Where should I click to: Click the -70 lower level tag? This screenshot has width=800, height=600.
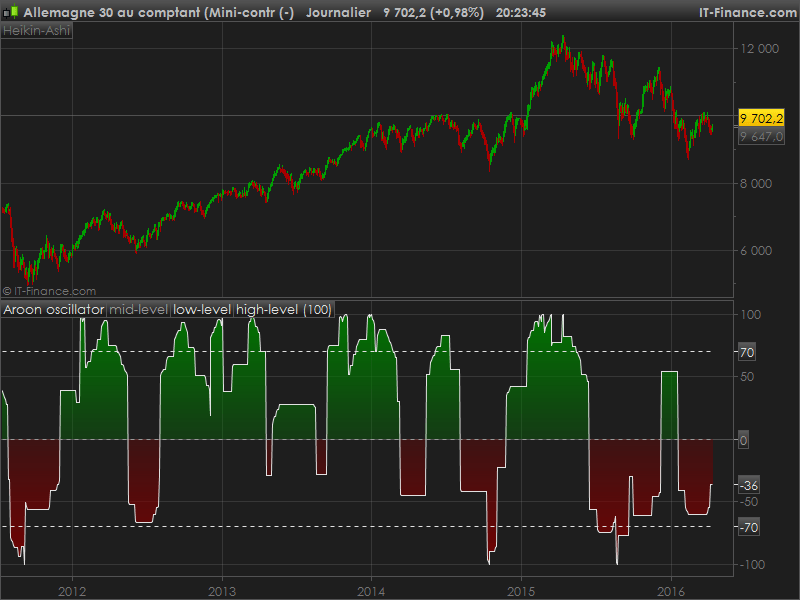748,527
